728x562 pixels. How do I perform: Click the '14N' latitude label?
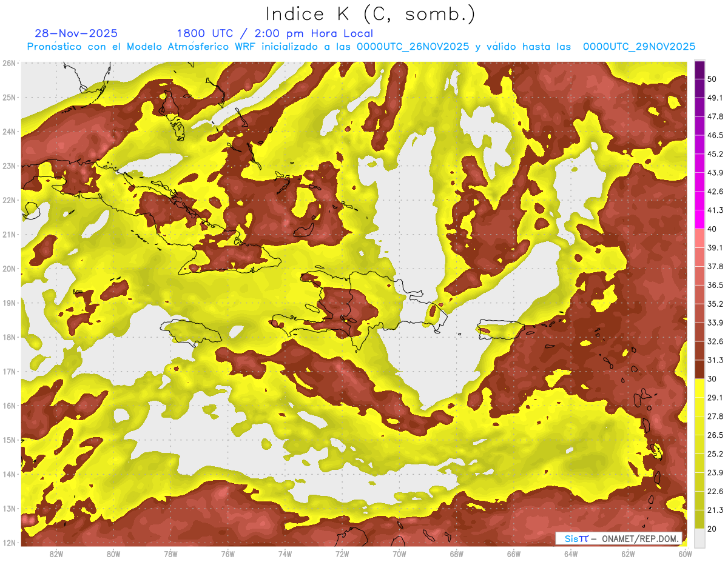click(9, 474)
